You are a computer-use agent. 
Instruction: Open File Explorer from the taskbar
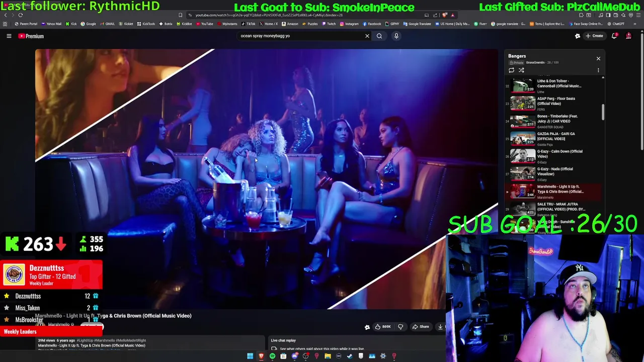328,356
